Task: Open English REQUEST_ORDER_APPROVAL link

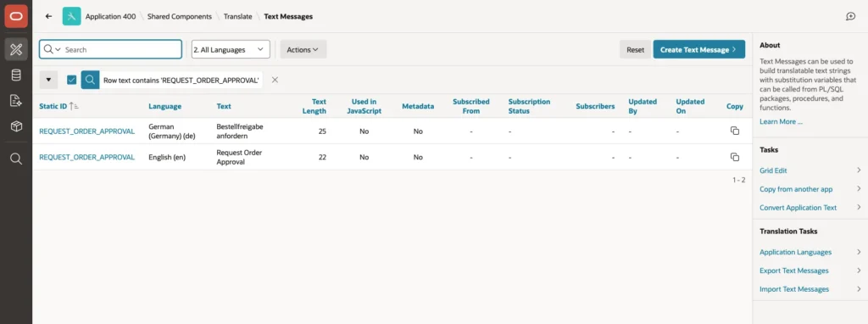Action: pyautogui.click(x=87, y=157)
